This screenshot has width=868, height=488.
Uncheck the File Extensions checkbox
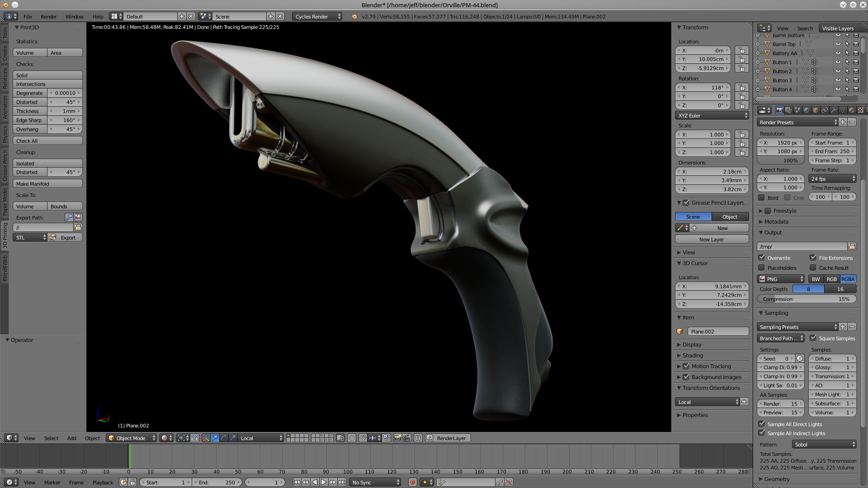click(x=813, y=258)
